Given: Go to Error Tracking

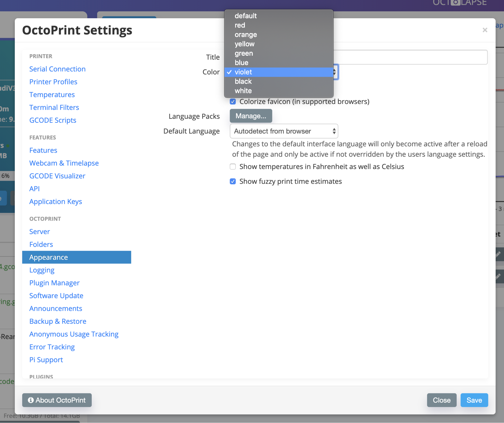Looking at the screenshot, I should coord(52,347).
